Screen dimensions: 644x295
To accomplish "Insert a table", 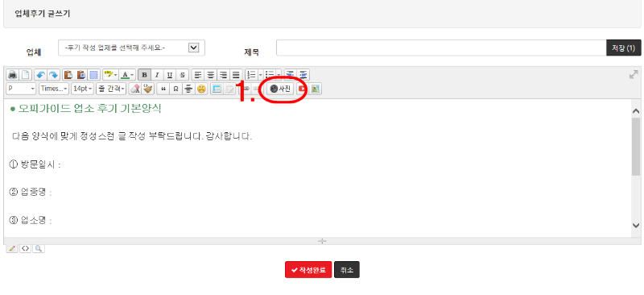I will tap(217, 89).
